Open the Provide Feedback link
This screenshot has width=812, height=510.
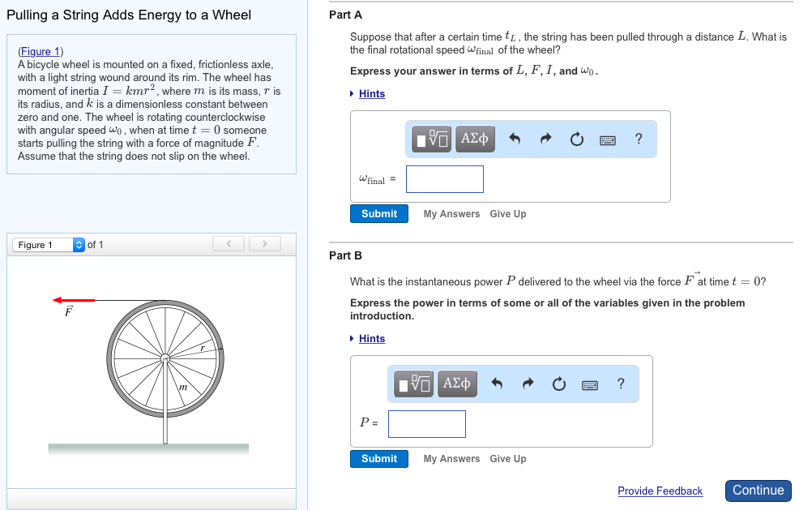660,491
